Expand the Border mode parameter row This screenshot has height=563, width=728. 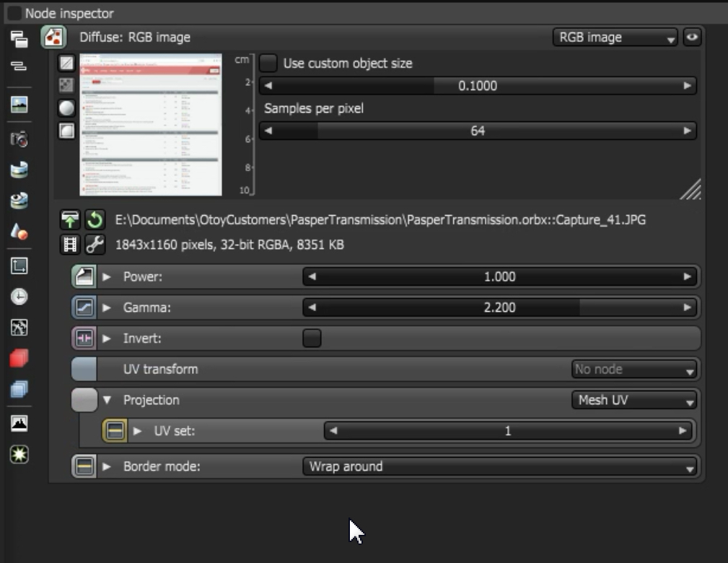(x=107, y=466)
